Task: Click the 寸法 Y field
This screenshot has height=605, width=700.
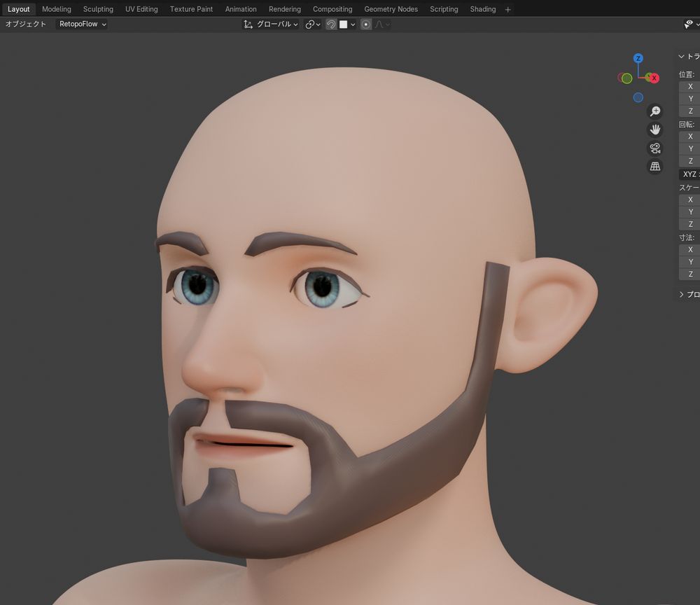Action: [689, 262]
